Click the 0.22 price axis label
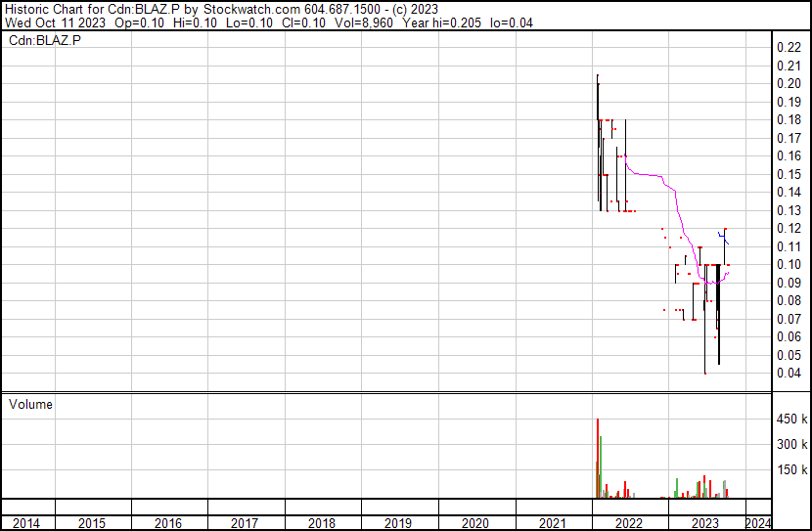The height and width of the screenshot is (531, 812). pos(789,48)
